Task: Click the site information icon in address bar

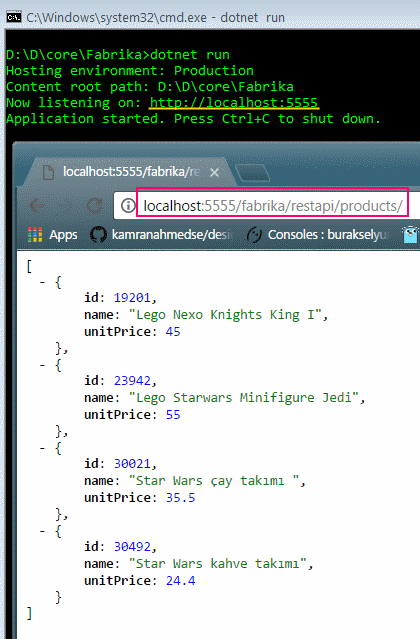Action: 128,205
